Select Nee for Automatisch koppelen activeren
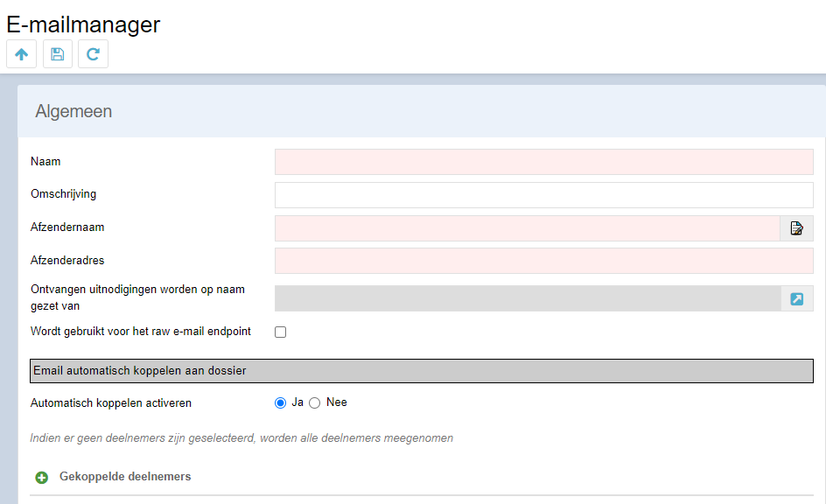826x504 pixels. (x=314, y=402)
